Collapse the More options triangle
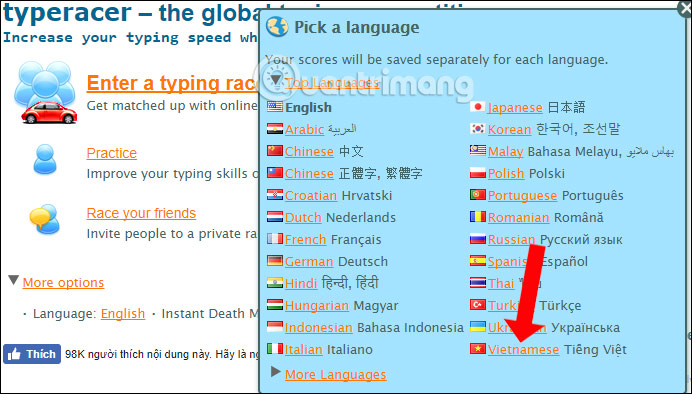 coord(14,280)
